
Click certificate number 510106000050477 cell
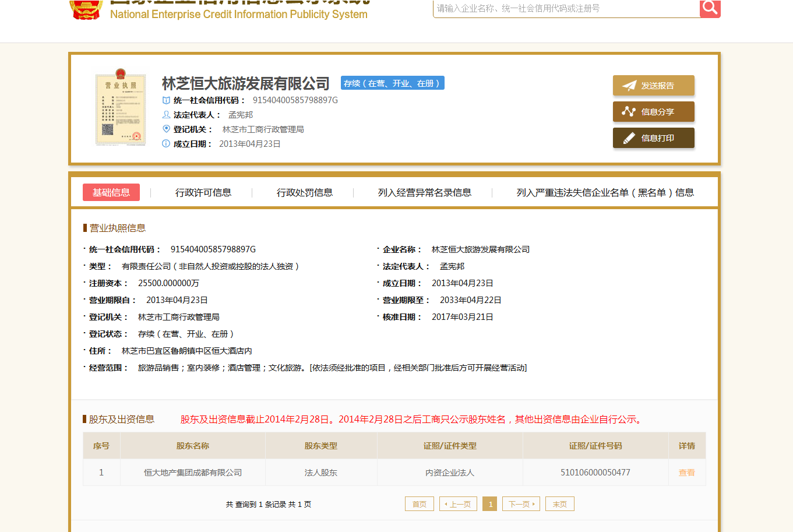595,473
